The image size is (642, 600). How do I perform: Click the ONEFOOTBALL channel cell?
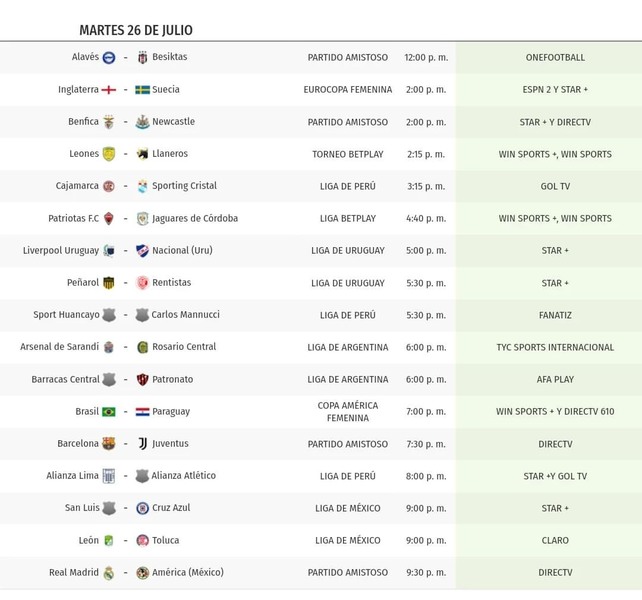pos(555,57)
